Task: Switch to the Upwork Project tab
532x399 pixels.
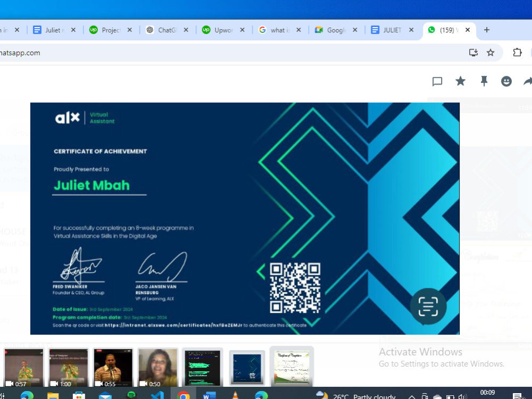Action: click(x=111, y=30)
